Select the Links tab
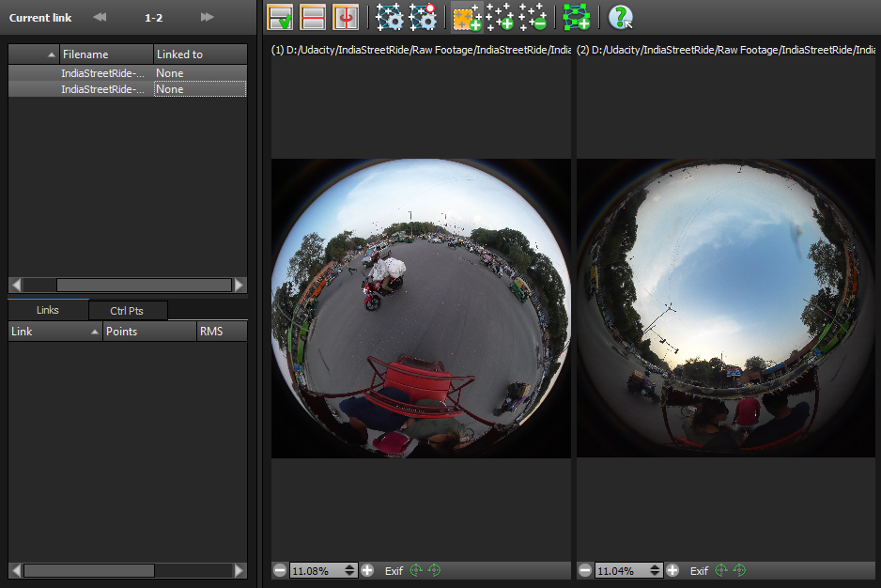Screen dimensions: 881x588 tap(47, 310)
